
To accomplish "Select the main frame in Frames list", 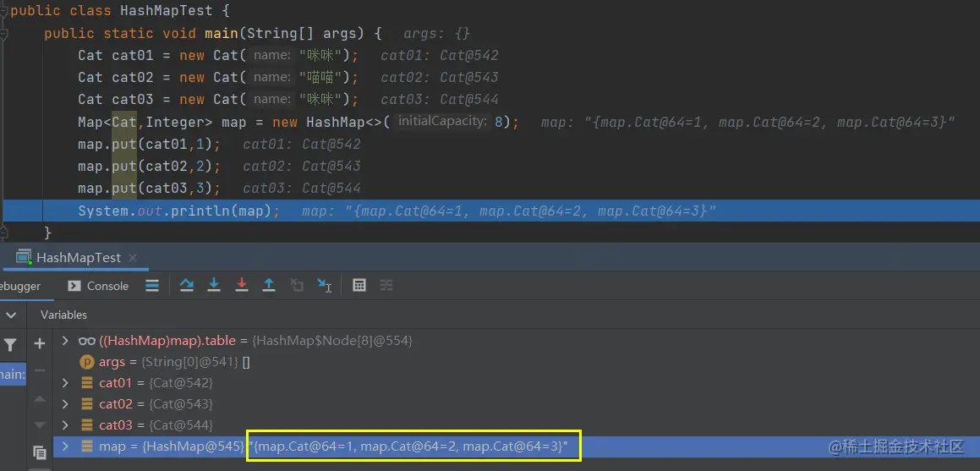I will tap(14, 374).
